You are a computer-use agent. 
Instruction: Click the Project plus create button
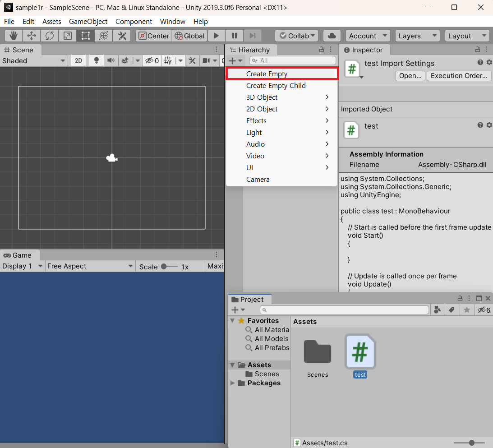[x=238, y=309]
